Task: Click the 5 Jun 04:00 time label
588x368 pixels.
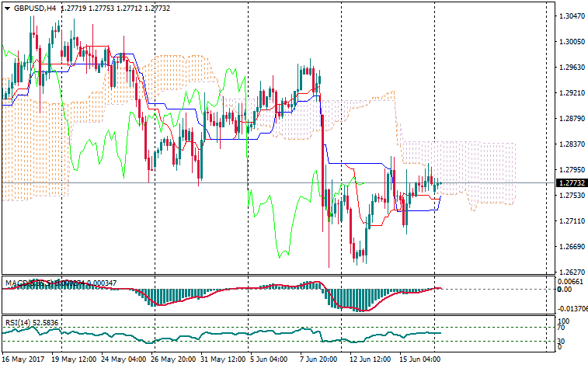Action: click(x=269, y=360)
